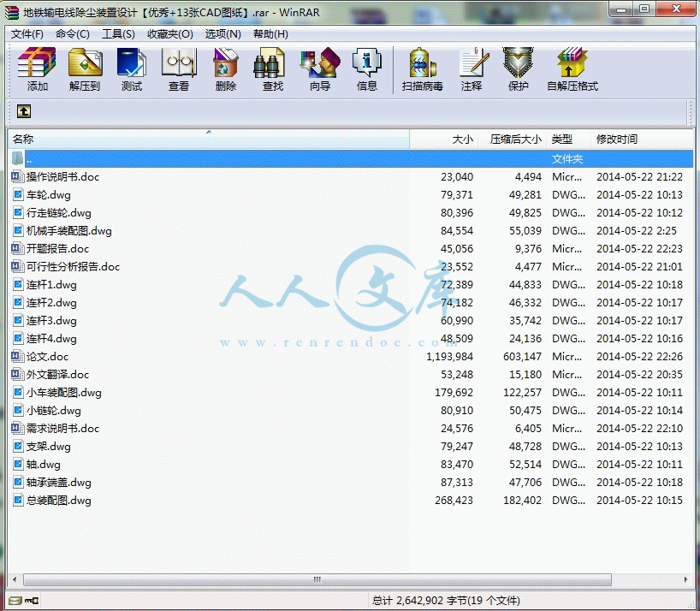Viewport: 700px width, 611px height.
Task: Click the size value 1,193,984
Action: pos(449,356)
